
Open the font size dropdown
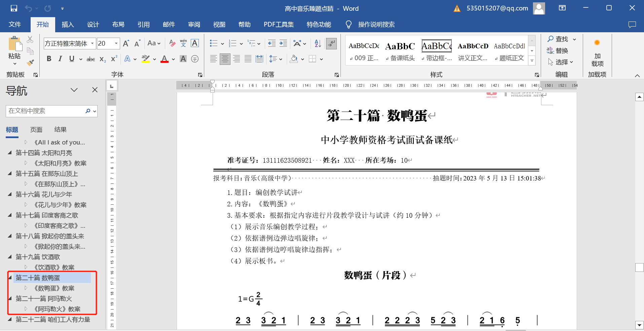coord(116,43)
